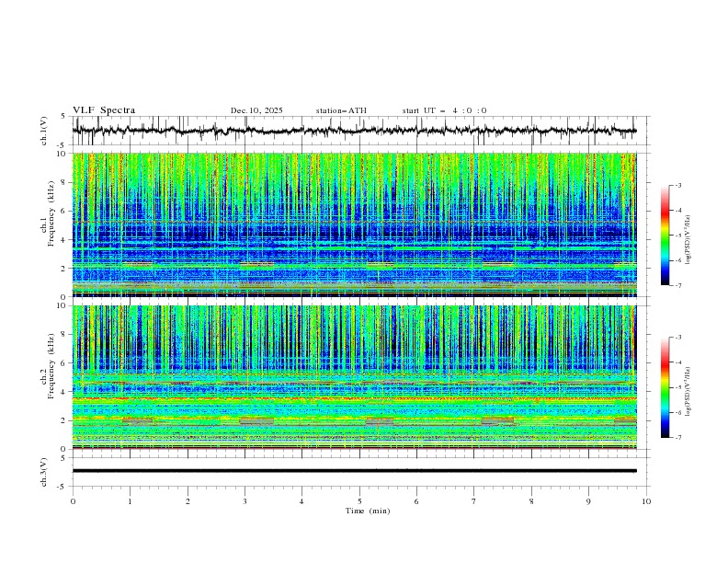Click the 1-minute tick on the Time axis

(x=130, y=500)
